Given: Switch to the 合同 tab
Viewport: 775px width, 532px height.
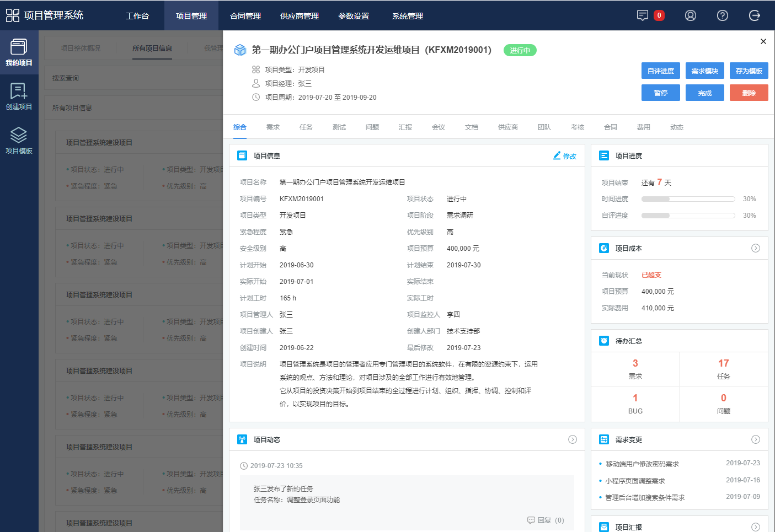Looking at the screenshot, I should (x=611, y=127).
